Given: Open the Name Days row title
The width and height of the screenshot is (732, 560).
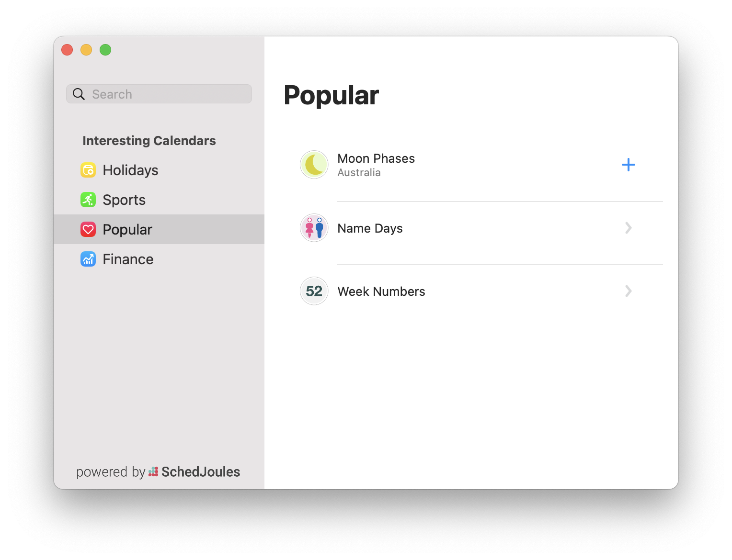Looking at the screenshot, I should pyautogui.click(x=370, y=228).
